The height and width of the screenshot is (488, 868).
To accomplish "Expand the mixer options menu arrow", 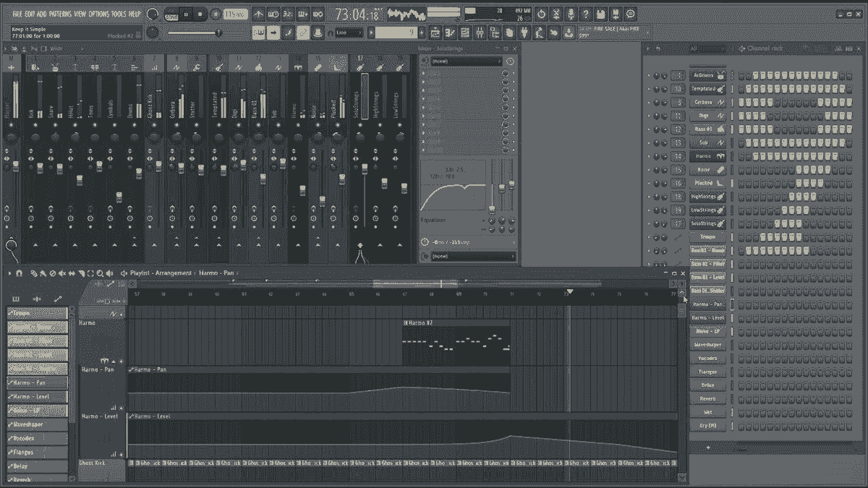I will click(x=4, y=48).
